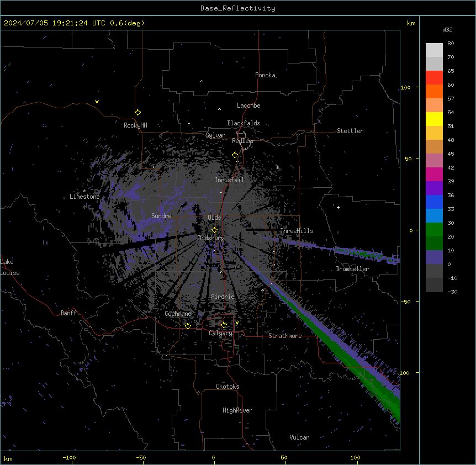Image resolution: width=476 pixels, height=465 pixels.
Task: Click the Base_Reflectivity title
Action: [x=238, y=8]
